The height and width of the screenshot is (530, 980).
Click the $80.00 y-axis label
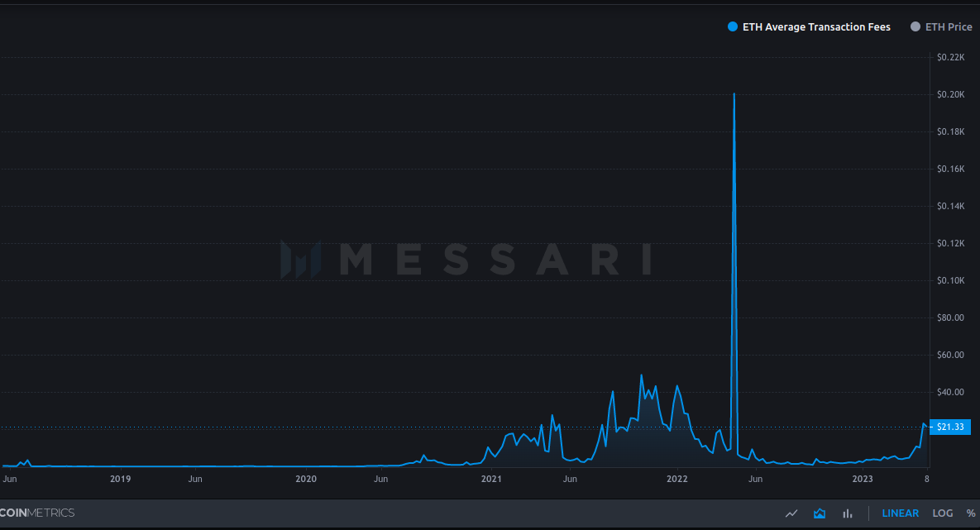(x=950, y=318)
